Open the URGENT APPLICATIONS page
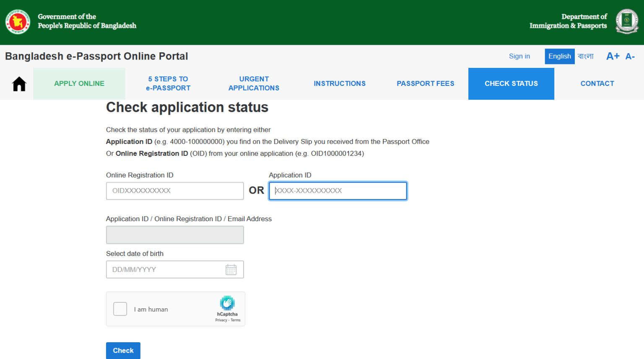Screen dimensions: 644x359 tap(254, 83)
